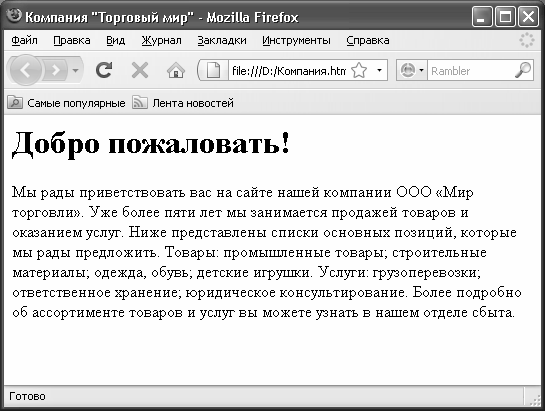Image resolution: width=545 pixels, height=411 pixels.
Task: Open the Закладки menu
Action: (222, 40)
